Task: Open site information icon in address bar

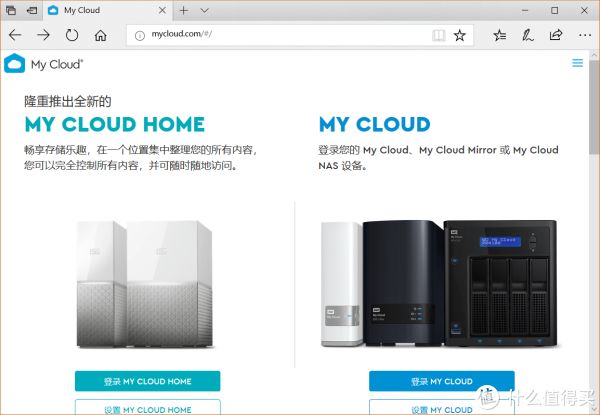Action: click(x=140, y=36)
